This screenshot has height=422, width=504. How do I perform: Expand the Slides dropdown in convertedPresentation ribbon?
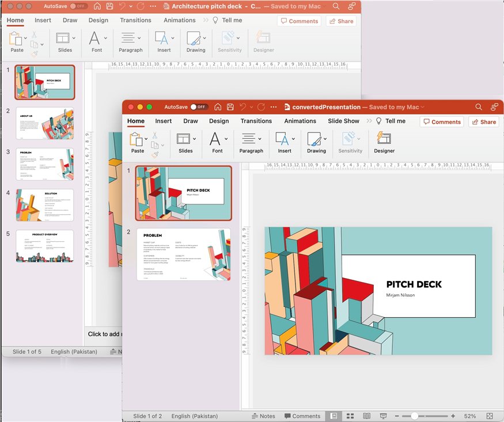[195, 139]
